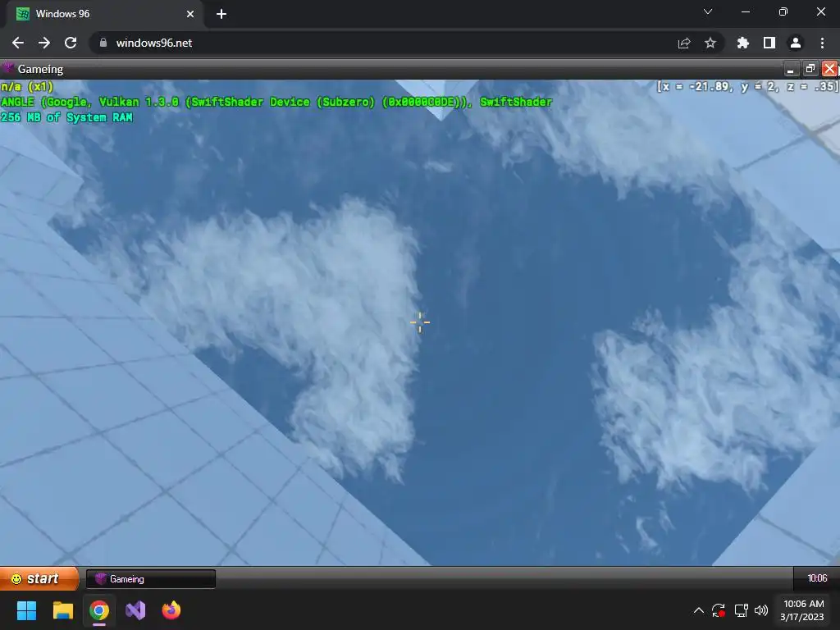Open Windows clock showing 10:06 AM
840x630 pixels.
[802, 610]
